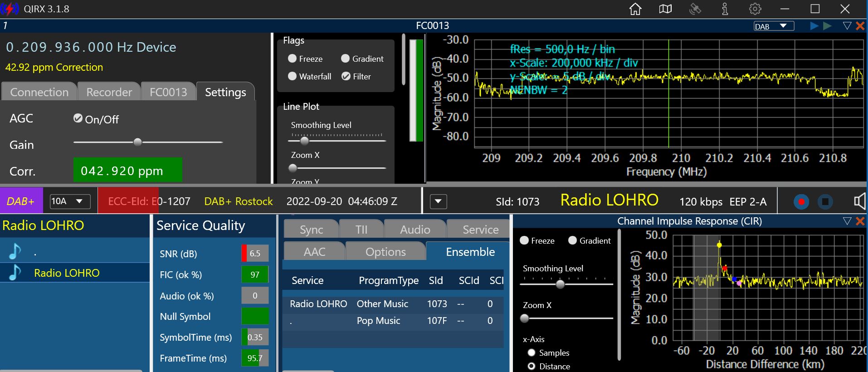
Task: Click the Home icon in title bar
Action: coord(635,9)
